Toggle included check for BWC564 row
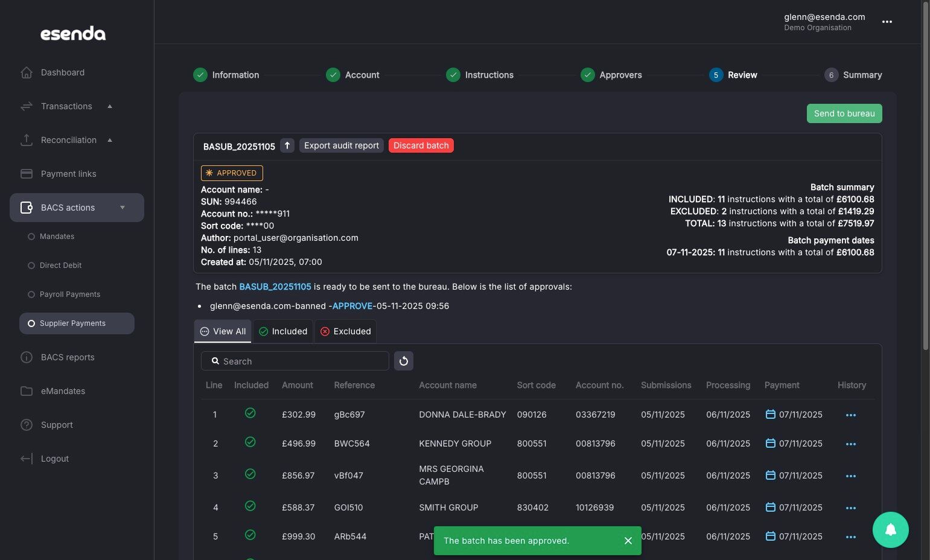This screenshot has height=560, width=930. point(250,442)
